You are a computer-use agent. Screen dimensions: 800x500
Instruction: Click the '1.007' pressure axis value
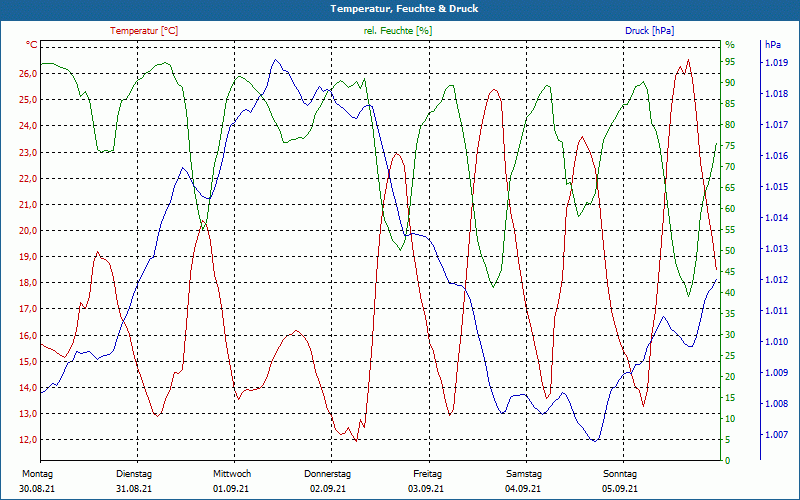tap(776, 435)
